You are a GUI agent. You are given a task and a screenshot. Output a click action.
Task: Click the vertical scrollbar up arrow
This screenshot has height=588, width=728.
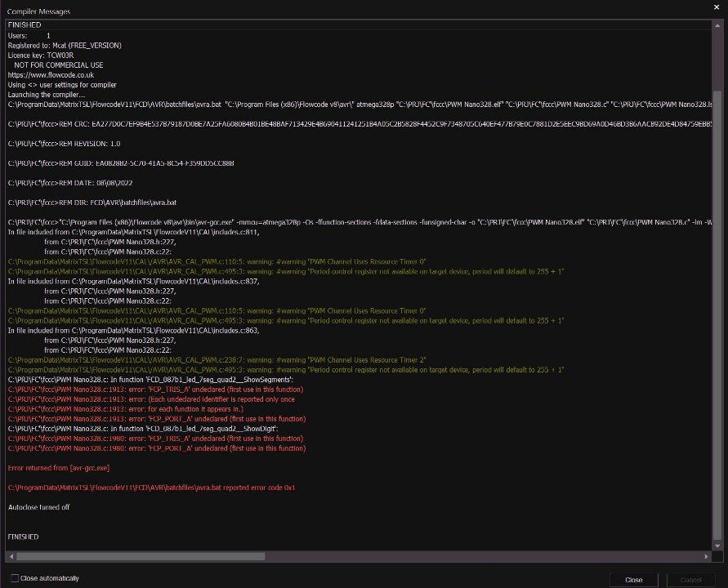718,25
